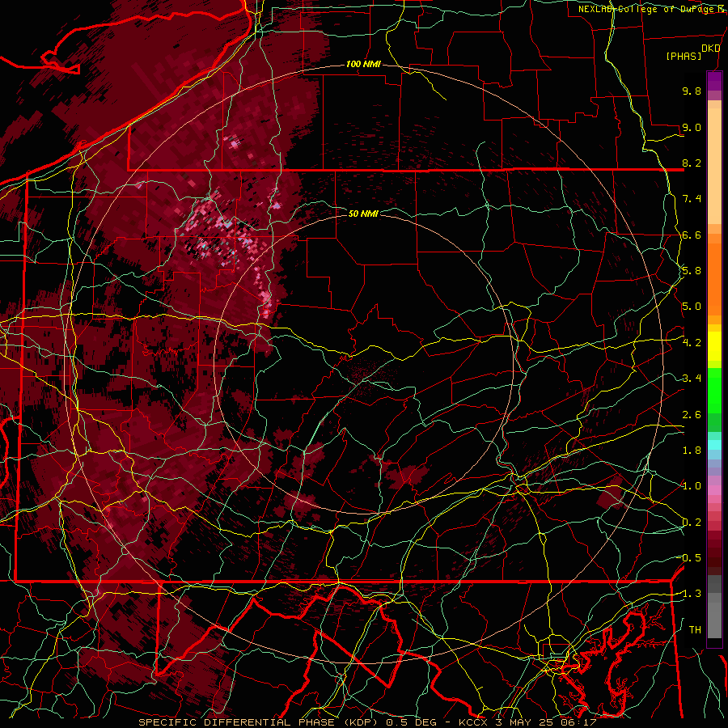Image resolution: width=728 pixels, height=728 pixels.
Task: Click the 100 NMI range ring label
Action: (x=363, y=64)
